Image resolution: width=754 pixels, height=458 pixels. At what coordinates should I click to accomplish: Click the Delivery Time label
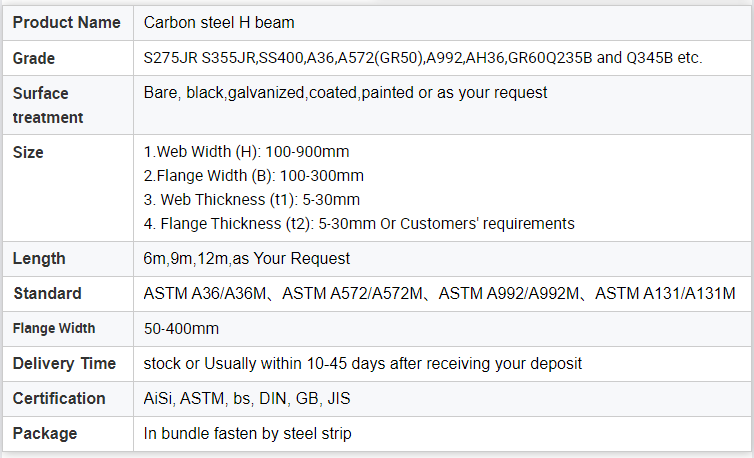[x=64, y=363]
